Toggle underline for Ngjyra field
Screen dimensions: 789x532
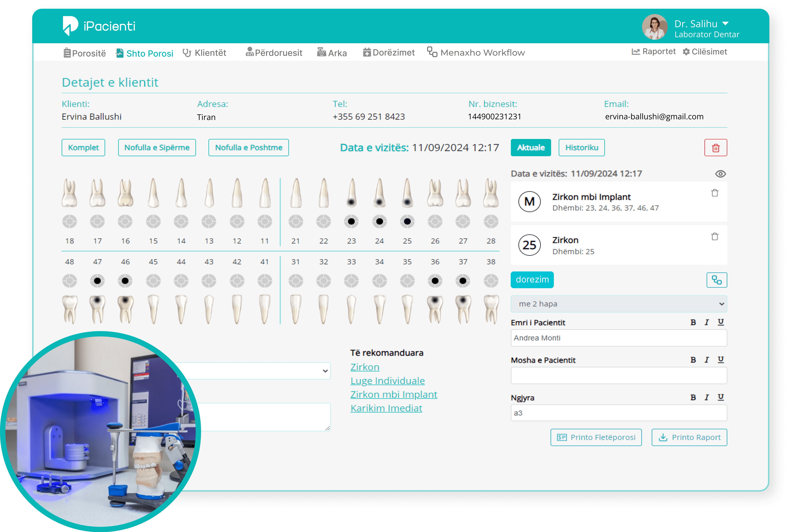click(x=720, y=397)
